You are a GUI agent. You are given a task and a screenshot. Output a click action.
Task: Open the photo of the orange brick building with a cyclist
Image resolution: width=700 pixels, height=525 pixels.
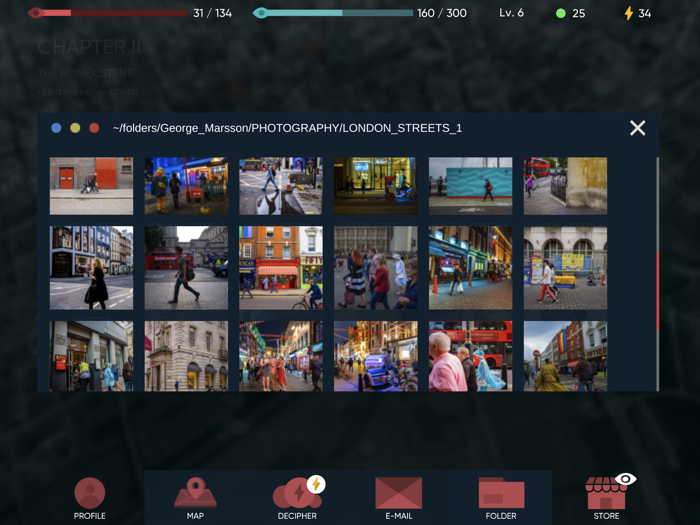281,268
